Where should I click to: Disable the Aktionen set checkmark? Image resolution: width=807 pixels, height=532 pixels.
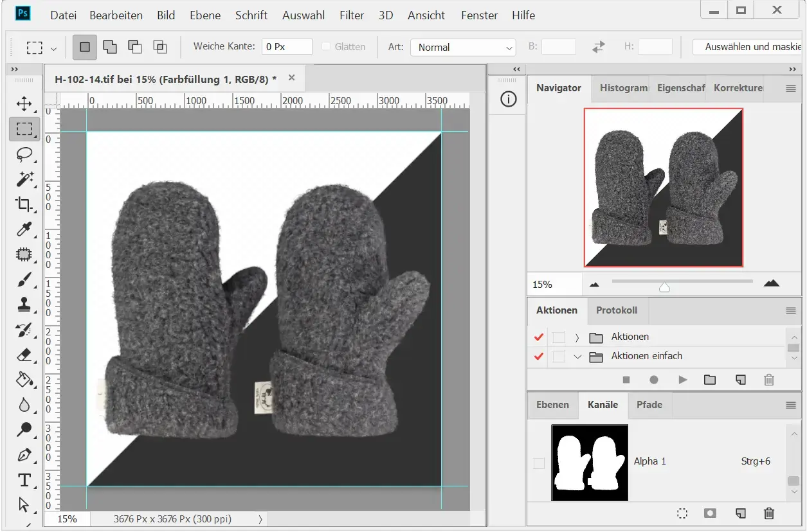pos(539,337)
